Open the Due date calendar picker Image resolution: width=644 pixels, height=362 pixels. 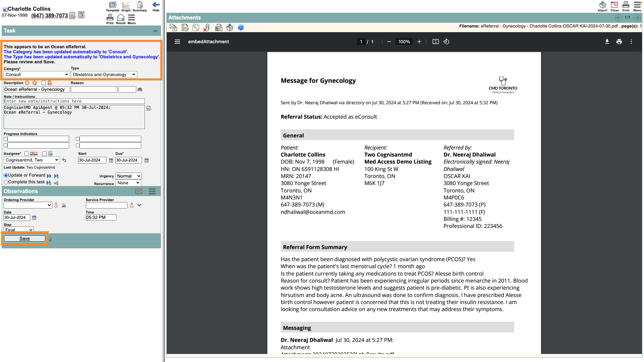147,160
